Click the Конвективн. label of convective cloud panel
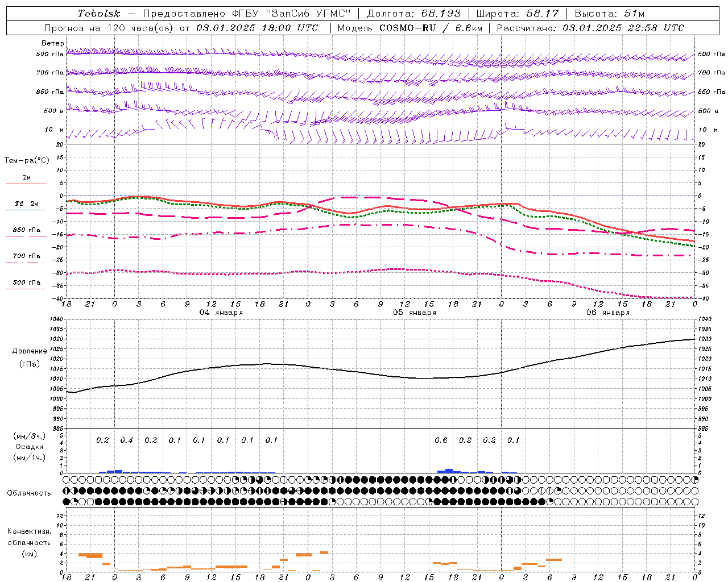The image size is (728, 582). tap(30, 531)
